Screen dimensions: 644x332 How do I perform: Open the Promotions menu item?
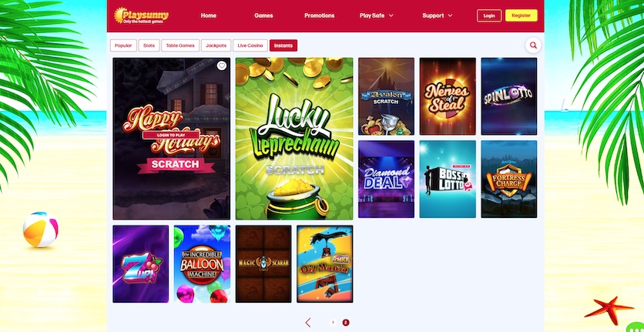pos(319,15)
